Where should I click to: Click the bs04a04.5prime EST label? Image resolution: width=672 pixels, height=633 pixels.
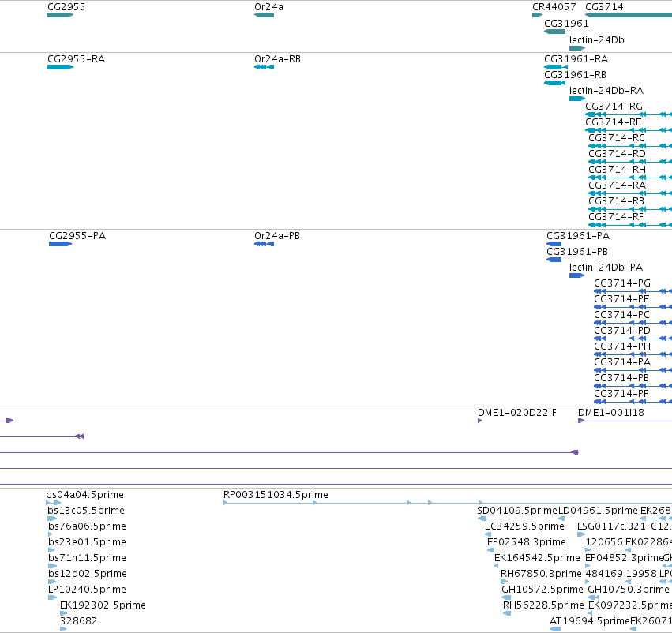click(x=84, y=495)
